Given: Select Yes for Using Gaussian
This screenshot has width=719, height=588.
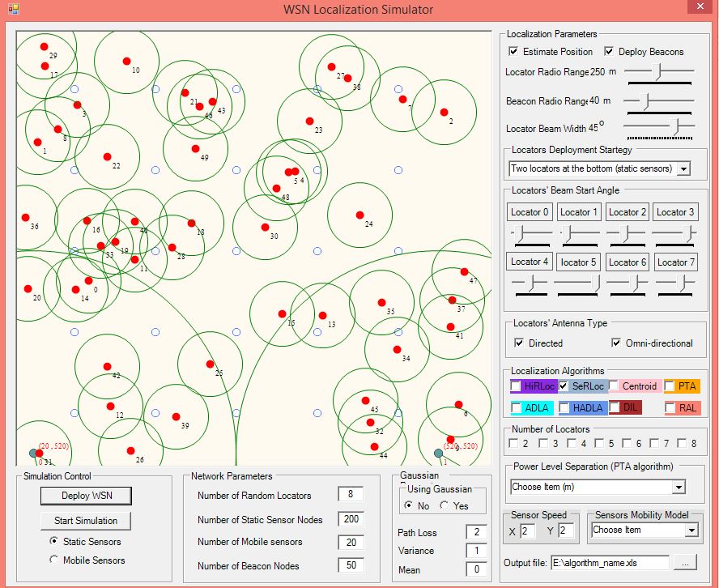Looking at the screenshot, I should 443,505.
